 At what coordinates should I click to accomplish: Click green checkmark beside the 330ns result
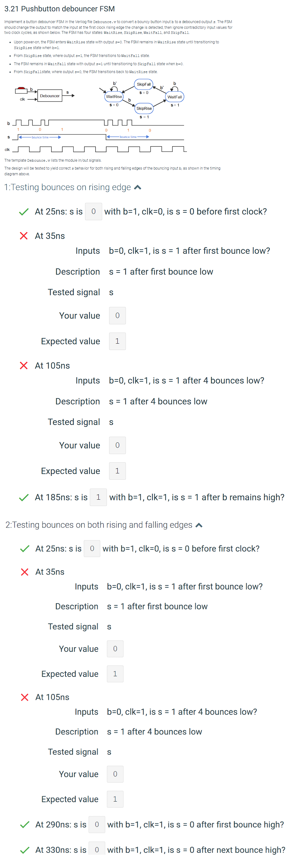(x=25, y=850)
